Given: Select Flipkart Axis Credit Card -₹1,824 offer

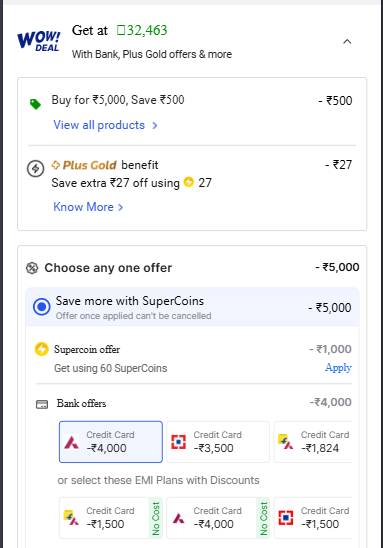Looking at the screenshot, I should tap(313, 442).
